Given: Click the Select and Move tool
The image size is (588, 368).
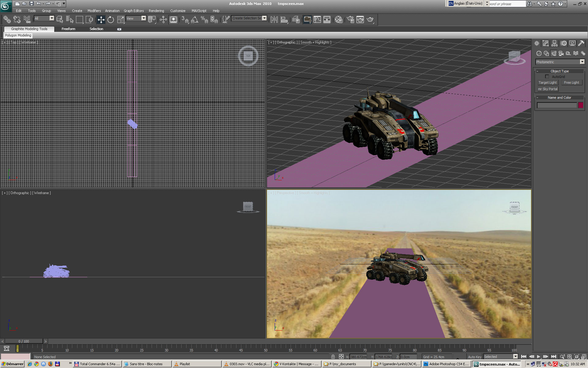Looking at the screenshot, I should point(101,20).
